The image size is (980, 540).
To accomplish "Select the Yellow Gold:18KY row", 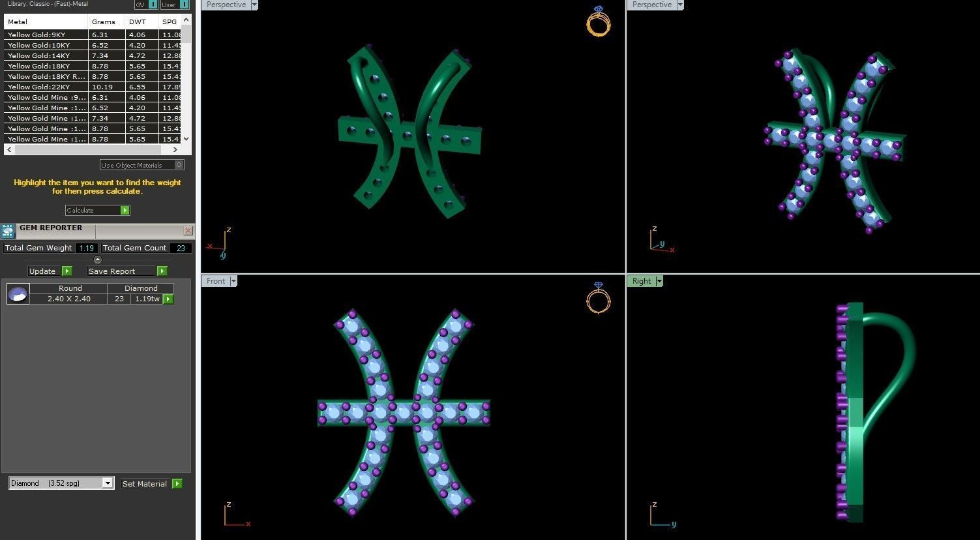I will [93, 66].
